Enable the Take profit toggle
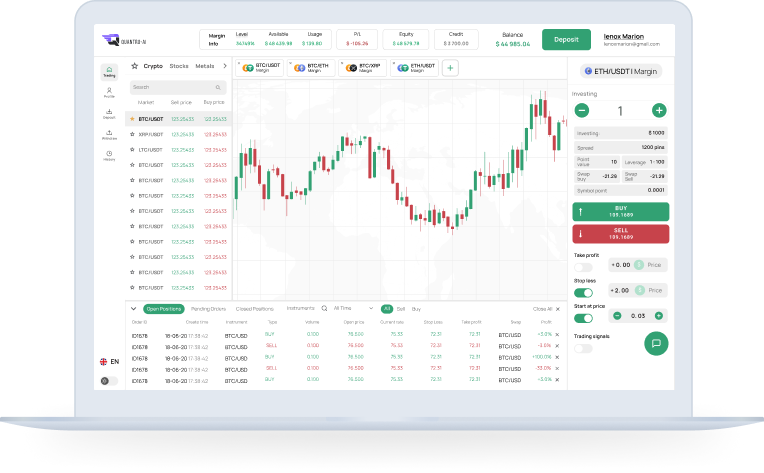The height and width of the screenshot is (473, 764). coord(582,265)
